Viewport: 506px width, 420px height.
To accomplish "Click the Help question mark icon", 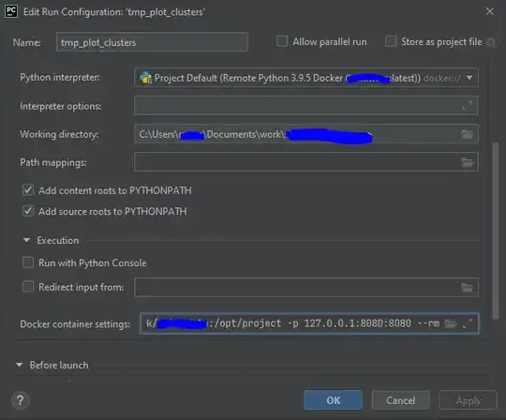I will coord(20,400).
